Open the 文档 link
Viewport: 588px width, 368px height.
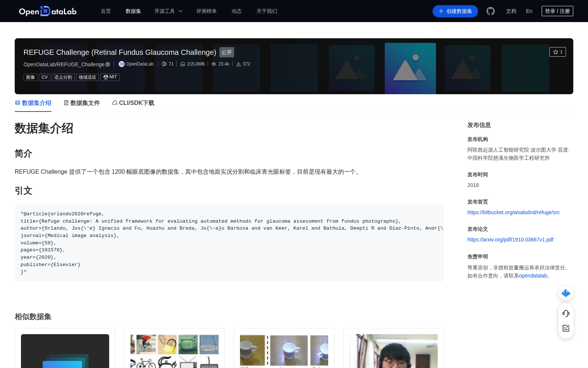click(511, 11)
